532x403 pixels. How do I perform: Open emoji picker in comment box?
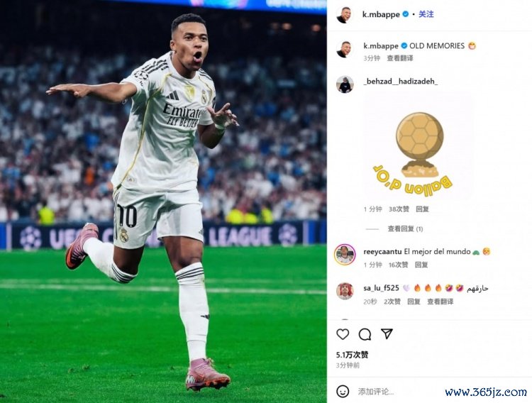pos(343,392)
